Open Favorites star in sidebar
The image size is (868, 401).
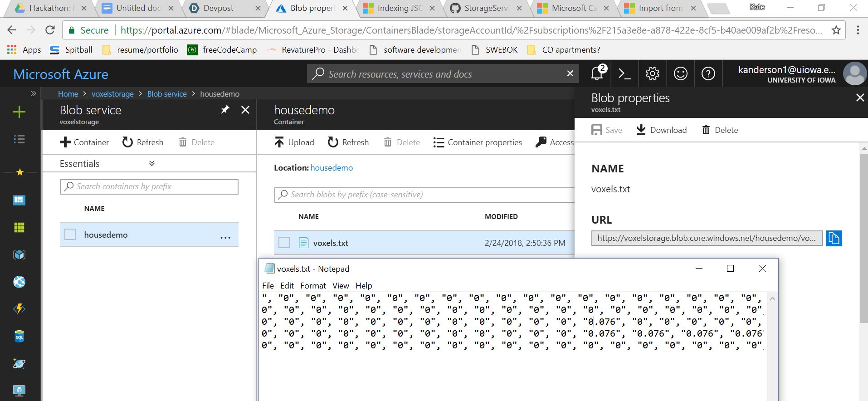point(20,172)
